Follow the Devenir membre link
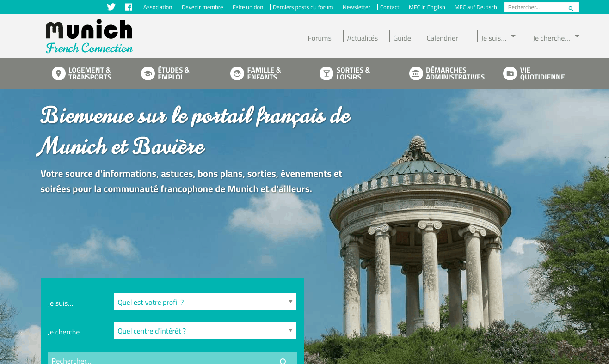 [x=203, y=7]
